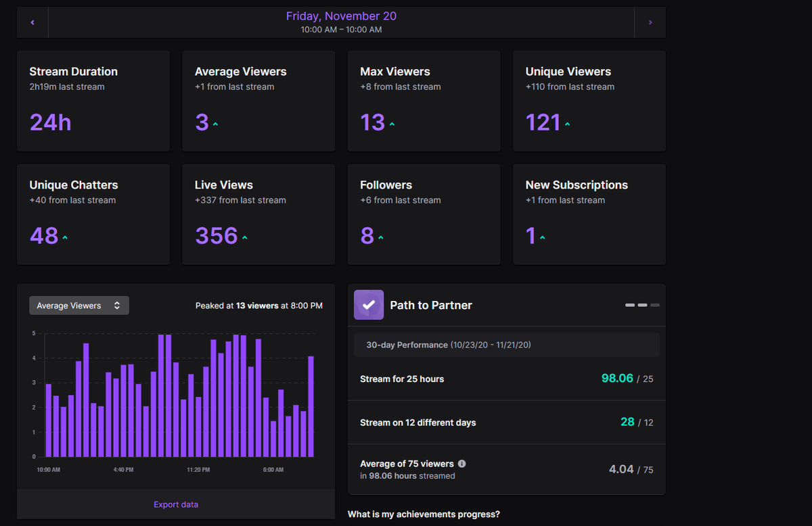Click the green up arrow beside 13 max viewers
This screenshot has width=812, height=526.
pyautogui.click(x=392, y=124)
